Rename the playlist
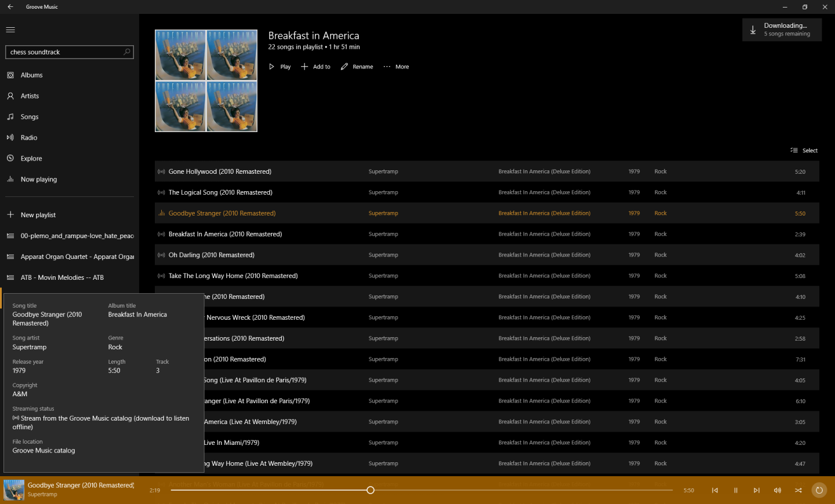The image size is (835, 504). tap(357, 67)
